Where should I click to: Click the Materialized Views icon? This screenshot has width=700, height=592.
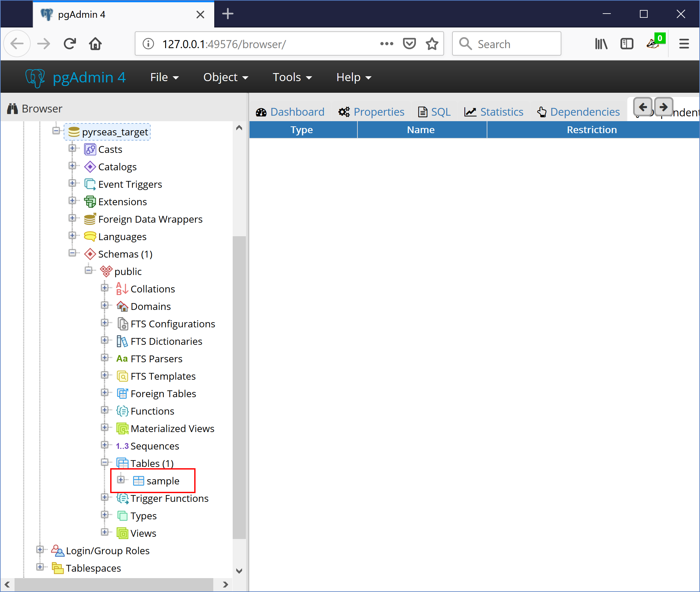tap(122, 428)
